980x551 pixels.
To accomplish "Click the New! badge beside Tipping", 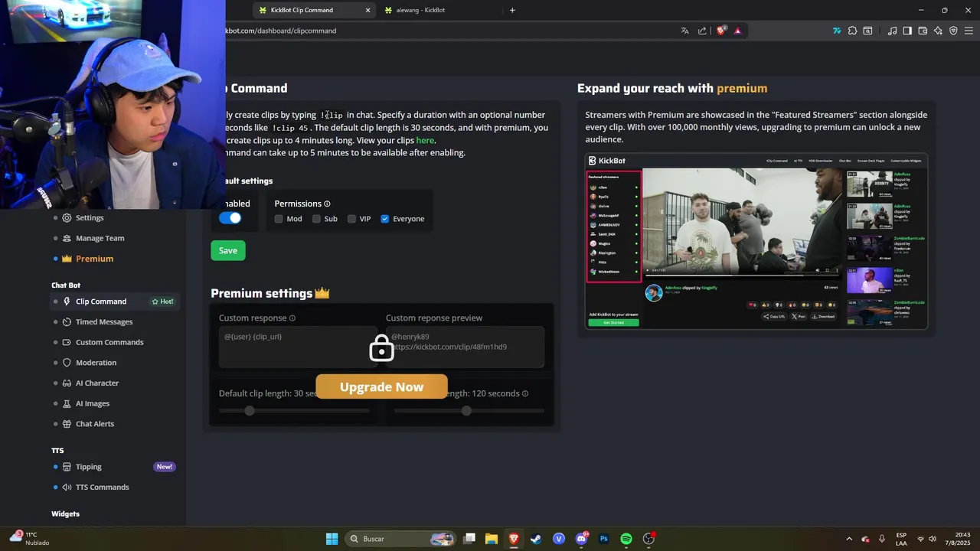I will pyautogui.click(x=164, y=467).
